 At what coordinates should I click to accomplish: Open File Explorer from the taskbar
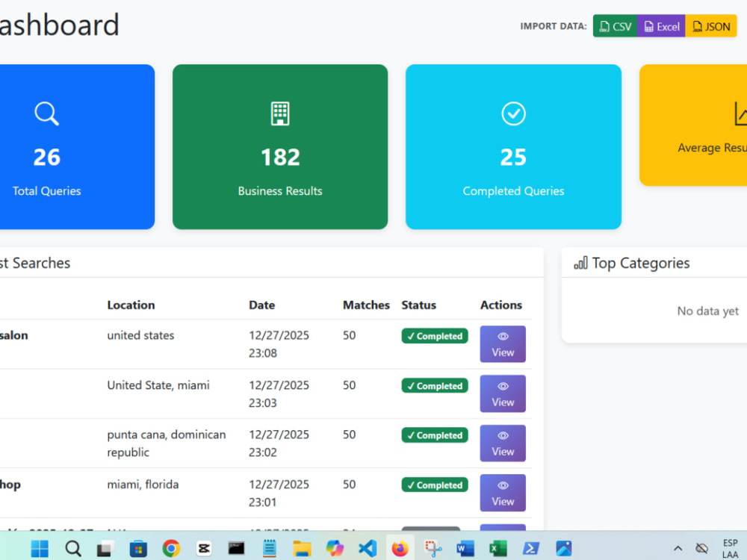pyautogui.click(x=302, y=549)
